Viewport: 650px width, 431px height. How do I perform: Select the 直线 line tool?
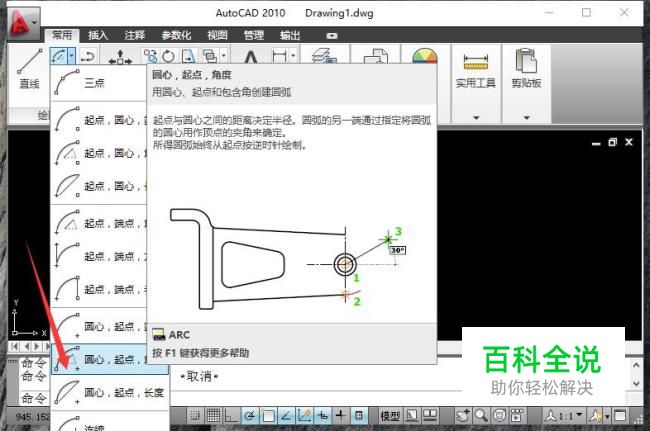click(x=29, y=68)
